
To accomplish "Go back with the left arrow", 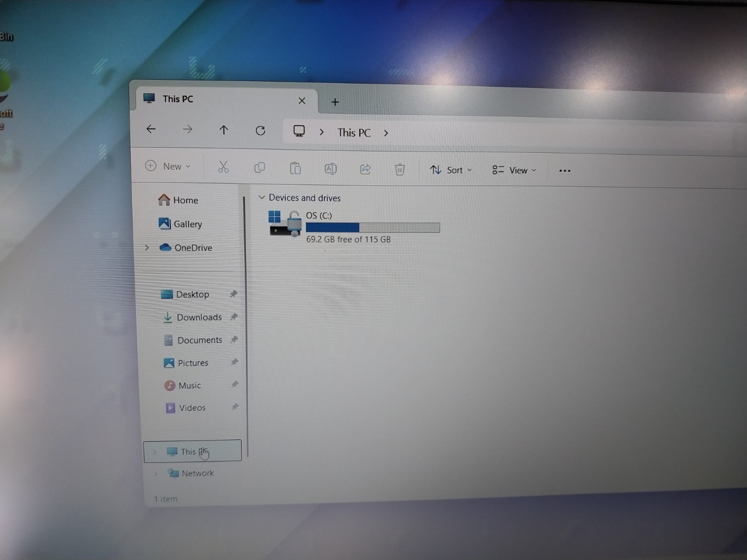I will pyautogui.click(x=151, y=129).
